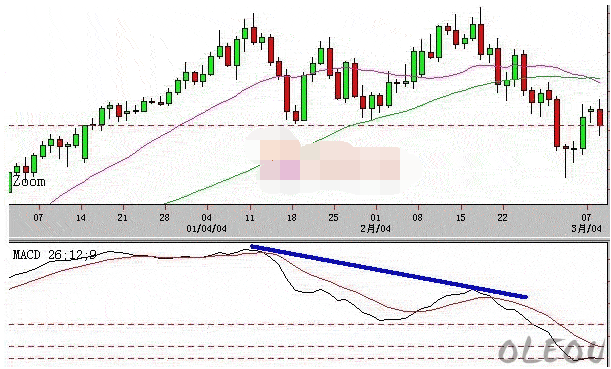
Task: Click the 25 date tick on the time axis
Action: click(334, 217)
